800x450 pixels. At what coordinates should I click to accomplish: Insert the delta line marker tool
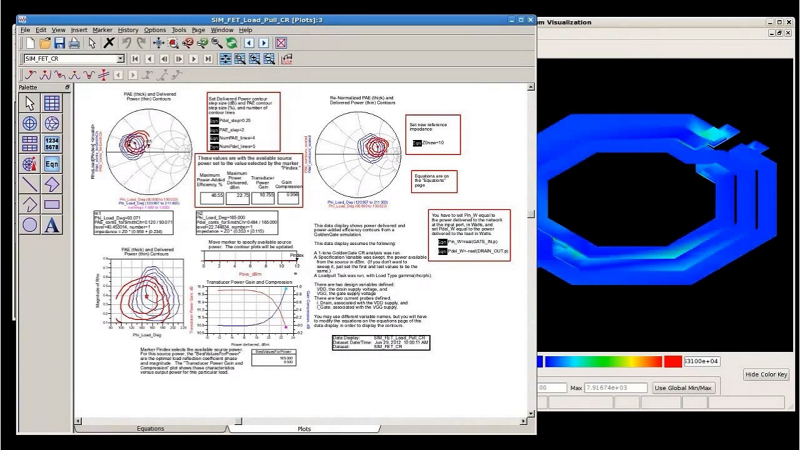click(104, 76)
